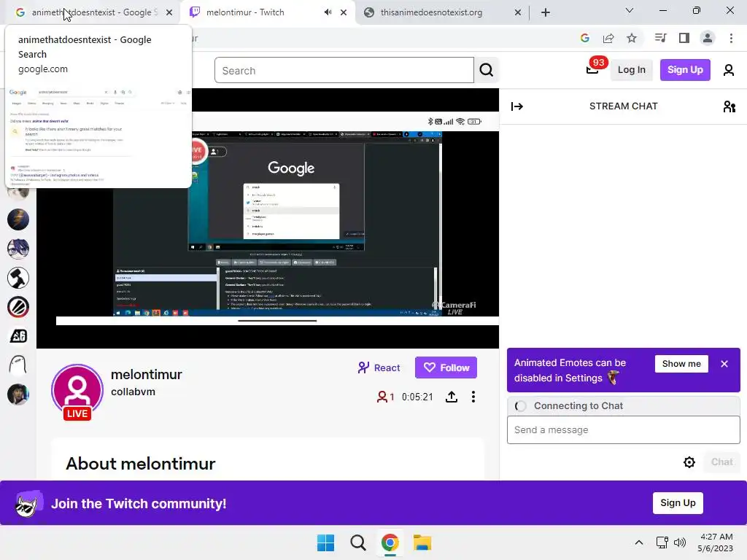
Task: Bookmark this tab with the star icon
Action: [x=632, y=38]
